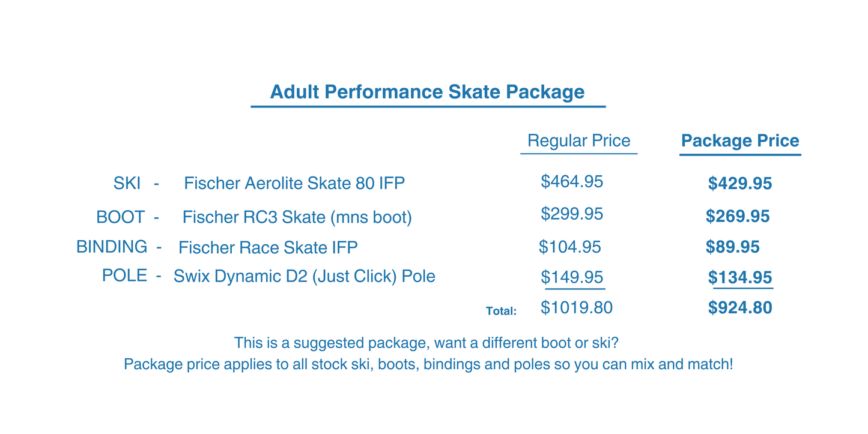Click the SKI row label
Viewport: 868px width, 434px height.
pos(127,183)
